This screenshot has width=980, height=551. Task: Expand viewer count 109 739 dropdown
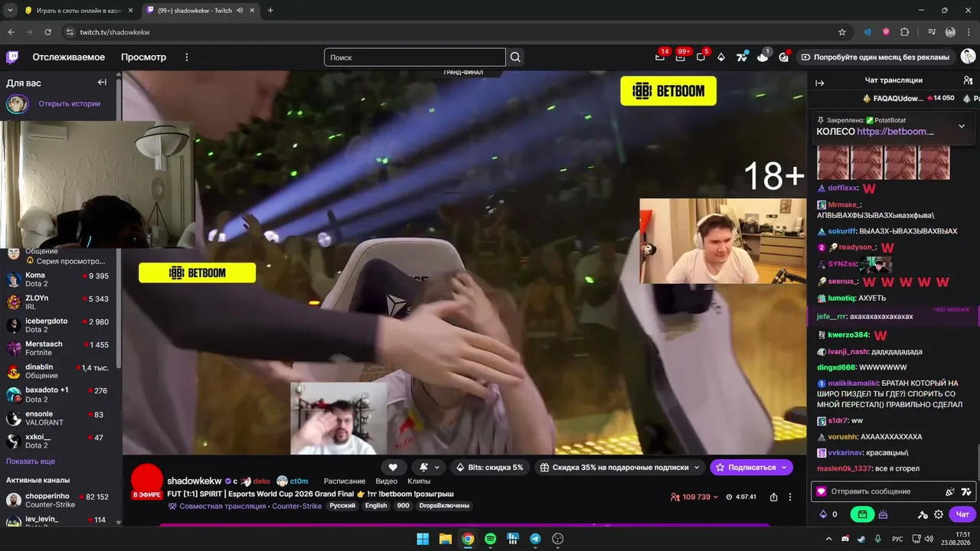(x=694, y=497)
